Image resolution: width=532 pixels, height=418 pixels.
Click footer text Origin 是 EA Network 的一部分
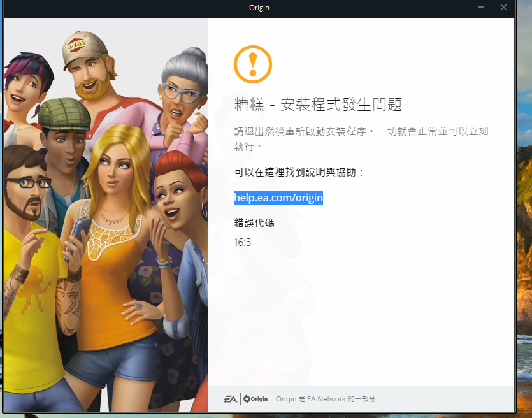point(326,399)
